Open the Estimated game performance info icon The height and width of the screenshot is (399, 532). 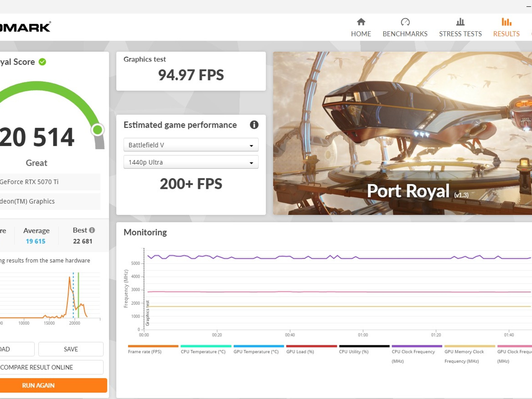tap(254, 125)
